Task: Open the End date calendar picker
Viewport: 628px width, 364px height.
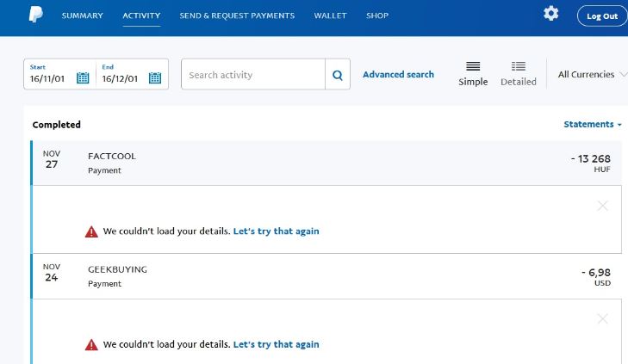Action: coord(155,77)
